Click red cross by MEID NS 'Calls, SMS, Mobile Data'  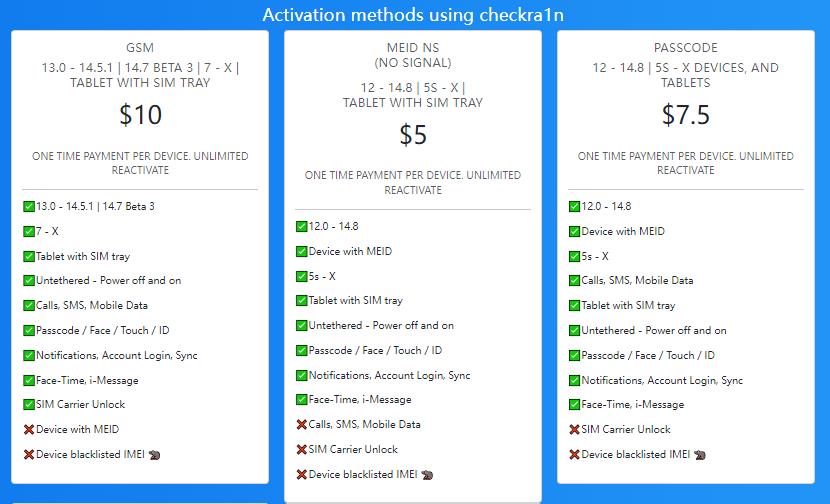tap(302, 425)
